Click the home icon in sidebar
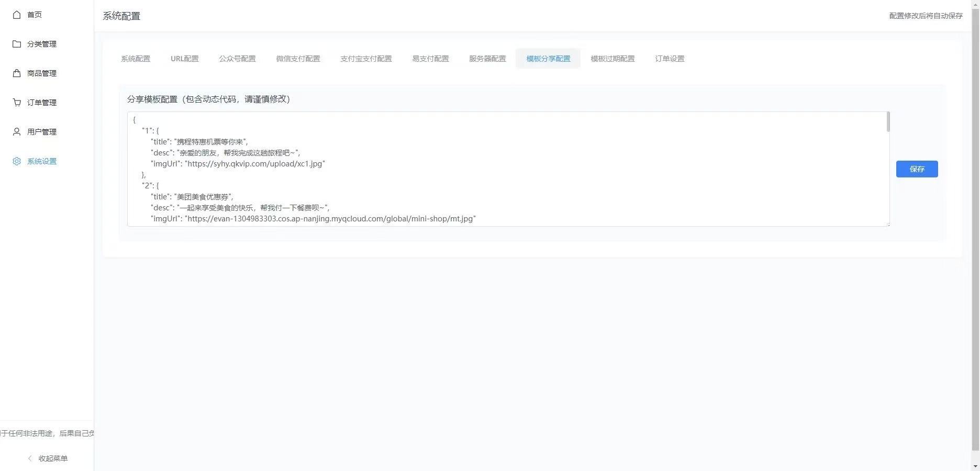Screen dimensions: 980x471 click(x=17, y=15)
